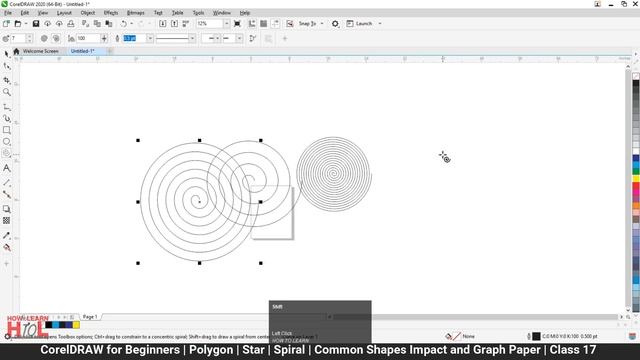
Task: Click the Save floppy disk icon
Action: pyautogui.click(x=36, y=24)
